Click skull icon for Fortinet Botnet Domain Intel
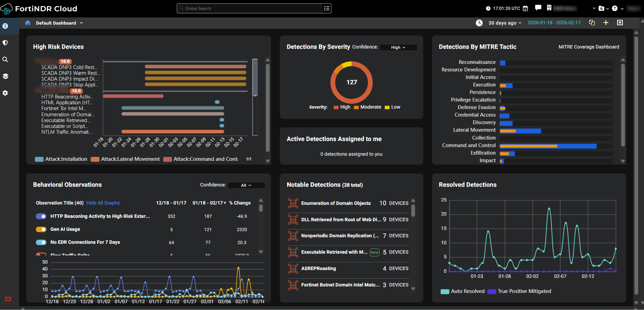 293,285
